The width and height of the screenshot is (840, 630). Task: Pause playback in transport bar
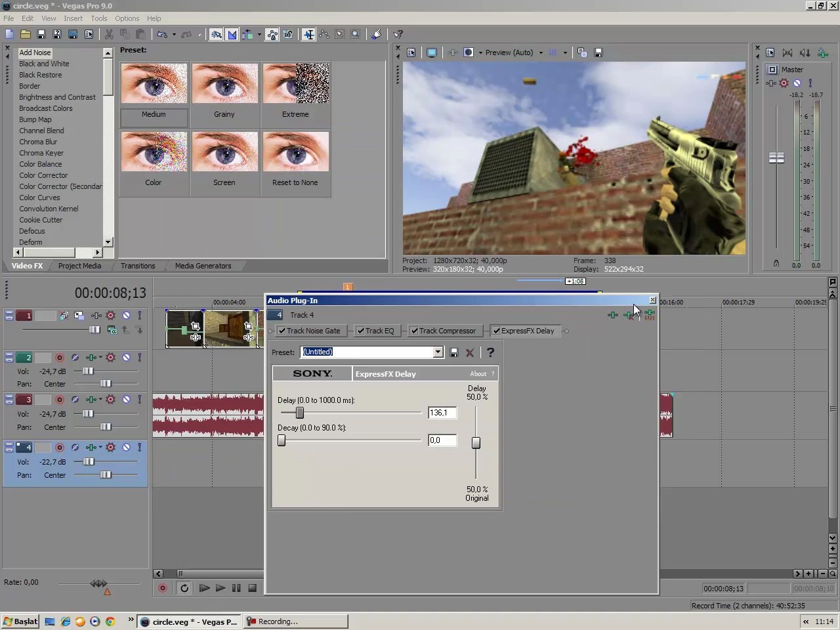236,588
